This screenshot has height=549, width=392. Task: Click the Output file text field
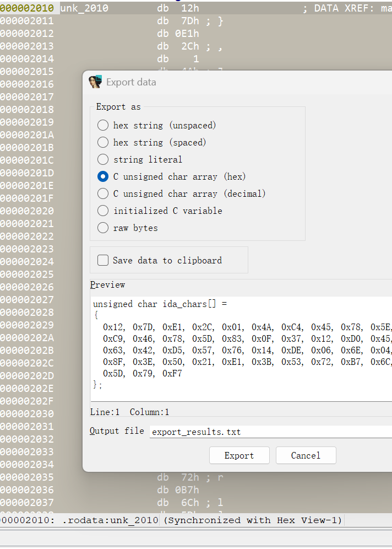click(270, 432)
